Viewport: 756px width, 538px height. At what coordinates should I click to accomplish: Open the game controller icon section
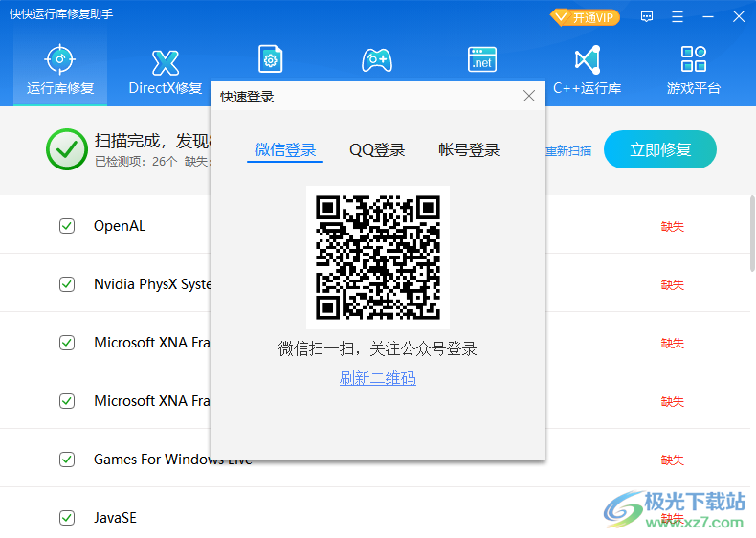pyautogui.click(x=377, y=60)
